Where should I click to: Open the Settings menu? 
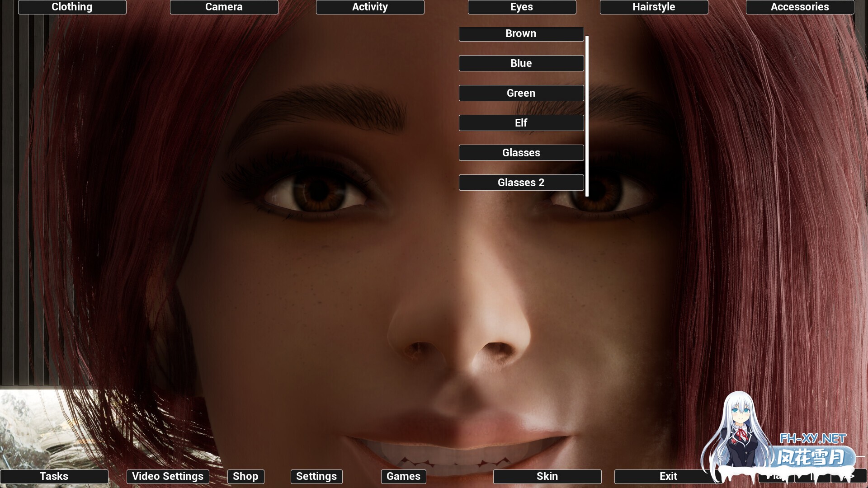tap(316, 476)
